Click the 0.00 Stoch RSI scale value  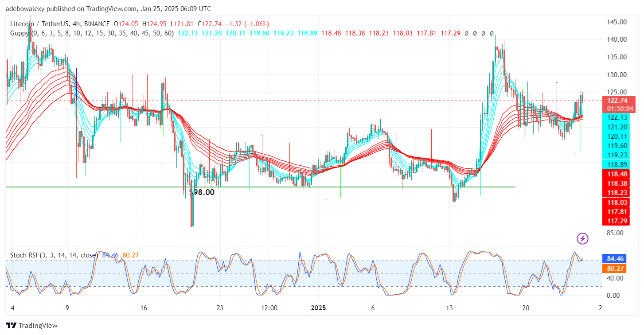[x=613, y=295]
